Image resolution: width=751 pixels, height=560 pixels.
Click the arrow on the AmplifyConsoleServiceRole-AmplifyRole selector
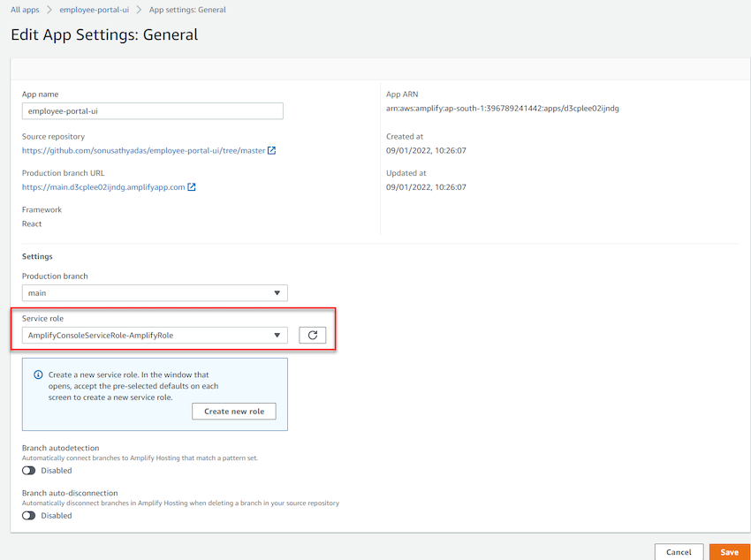coord(277,335)
